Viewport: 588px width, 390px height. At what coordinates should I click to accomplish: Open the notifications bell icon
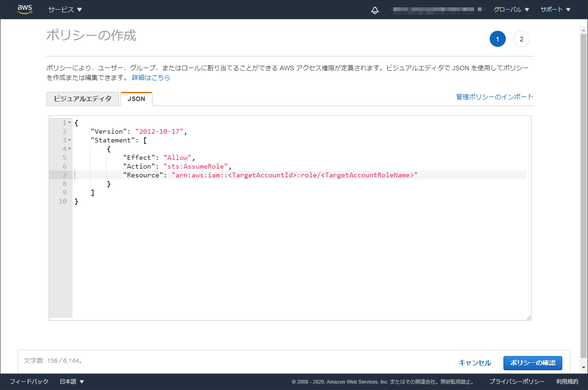(x=375, y=9)
